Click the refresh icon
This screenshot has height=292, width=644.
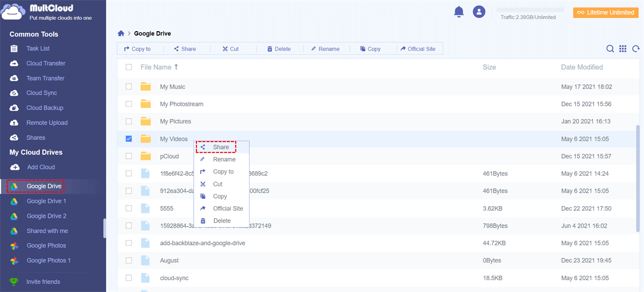click(x=636, y=49)
